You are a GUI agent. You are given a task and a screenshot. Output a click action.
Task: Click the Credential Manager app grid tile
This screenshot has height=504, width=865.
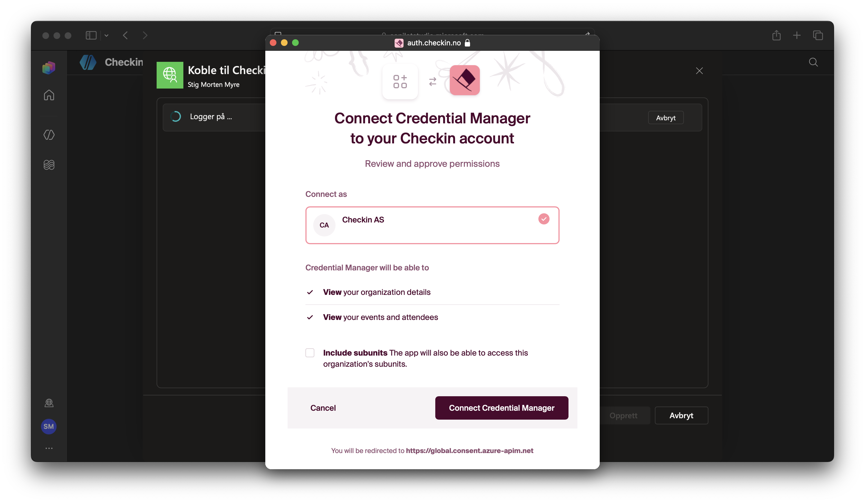[x=400, y=81]
